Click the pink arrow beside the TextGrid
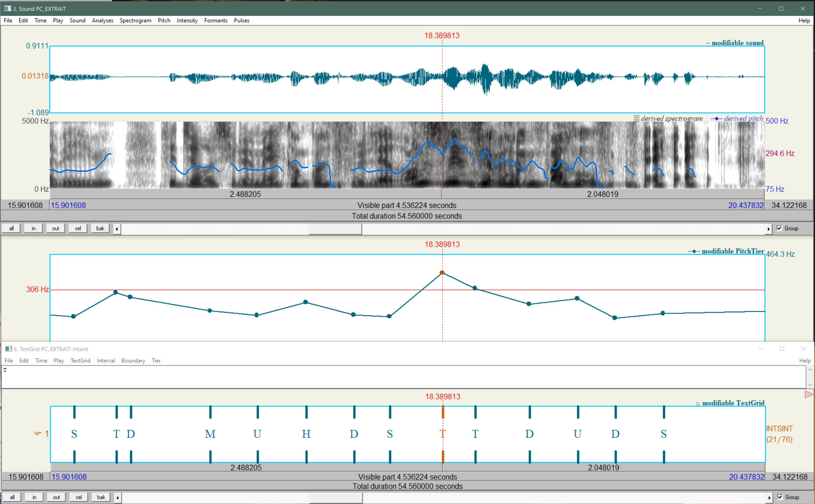Screen dimensions: 815x504 coord(809,395)
